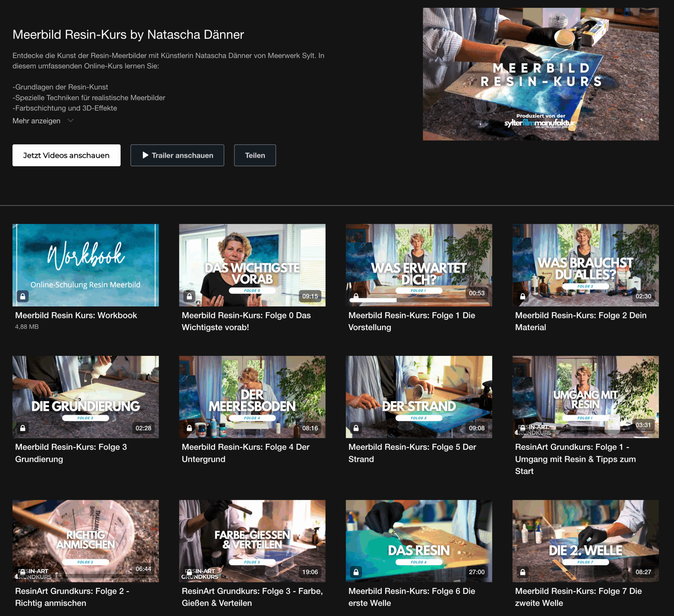Click lock icon on Der Meeresboden thumbnail
Viewport: 674px width, 616px height.
(x=189, y=428)
